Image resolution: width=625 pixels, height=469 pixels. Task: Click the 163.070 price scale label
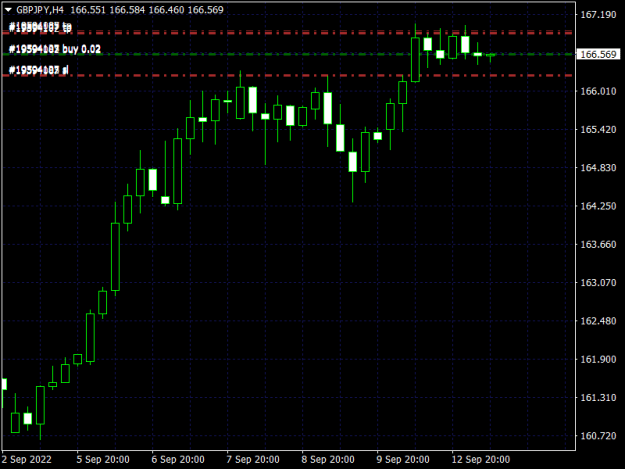pos(598,283)
